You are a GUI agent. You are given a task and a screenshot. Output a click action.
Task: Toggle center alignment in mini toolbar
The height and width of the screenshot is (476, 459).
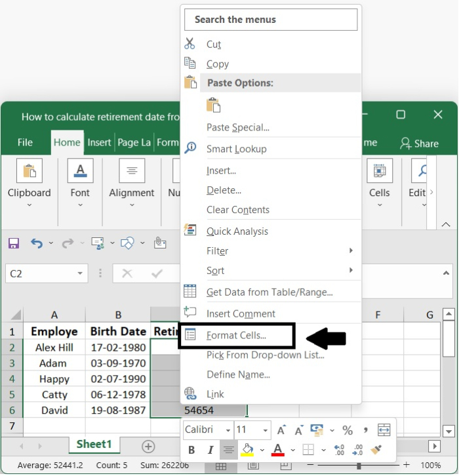click(x=229, y=450)
